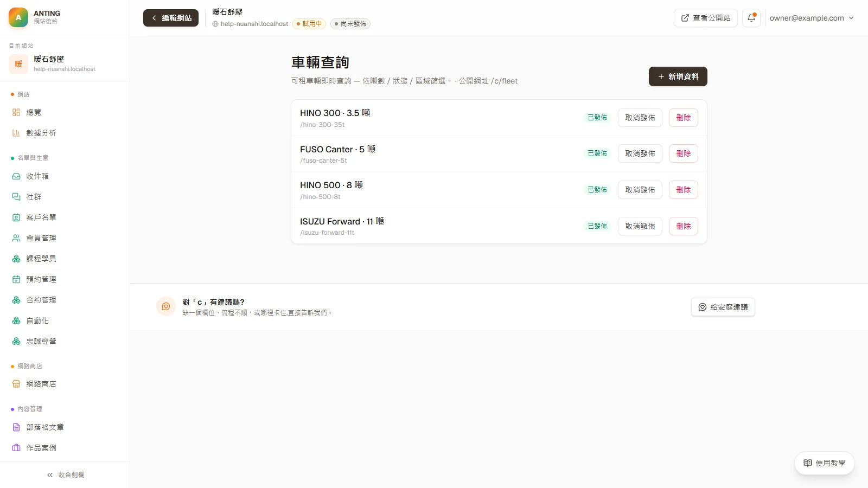The image size is (868, 488).
Task: Collapse the sidebar via 收合側欄
Action: tap(65, 475)
